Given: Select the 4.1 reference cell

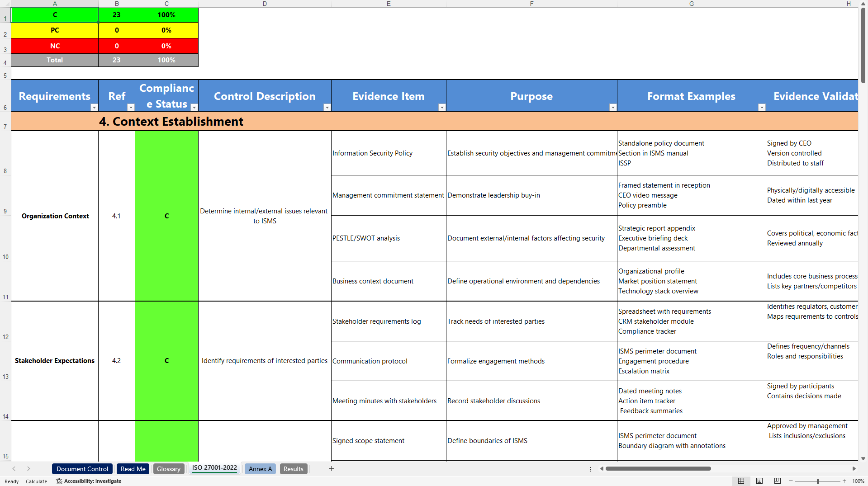Looking at the screenshot, I should (117, 216).
